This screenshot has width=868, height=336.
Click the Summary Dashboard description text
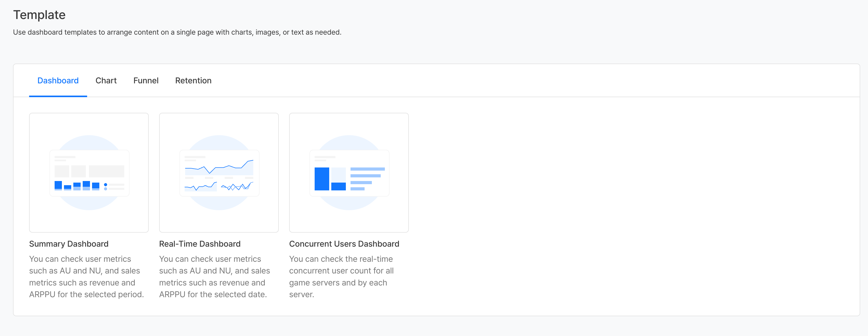[86, 277]
